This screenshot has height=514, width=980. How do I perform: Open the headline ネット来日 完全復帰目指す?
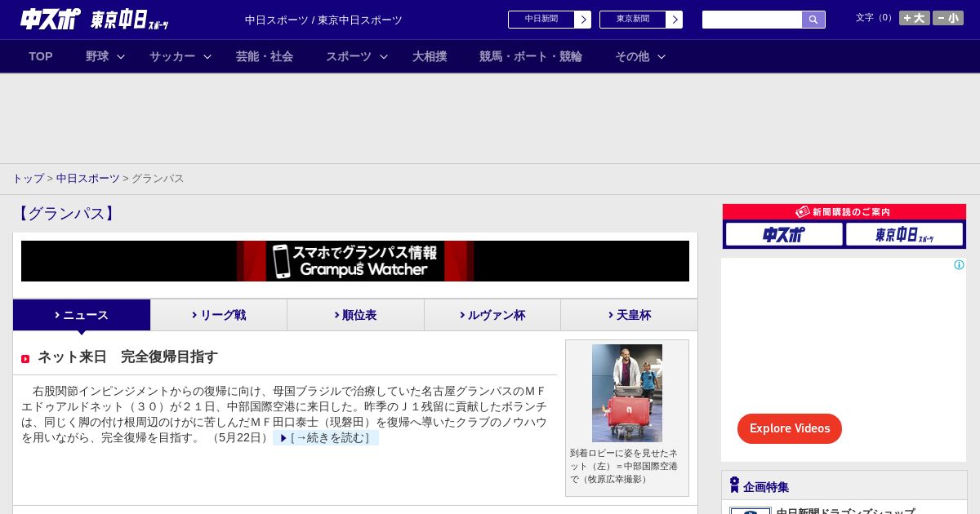128,357
